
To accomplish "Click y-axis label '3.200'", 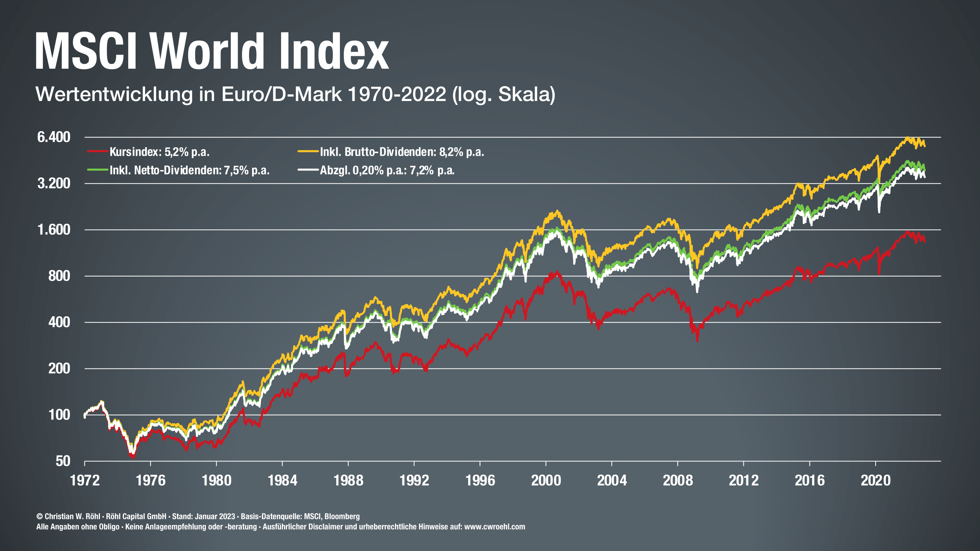I will tap(54, 183).
